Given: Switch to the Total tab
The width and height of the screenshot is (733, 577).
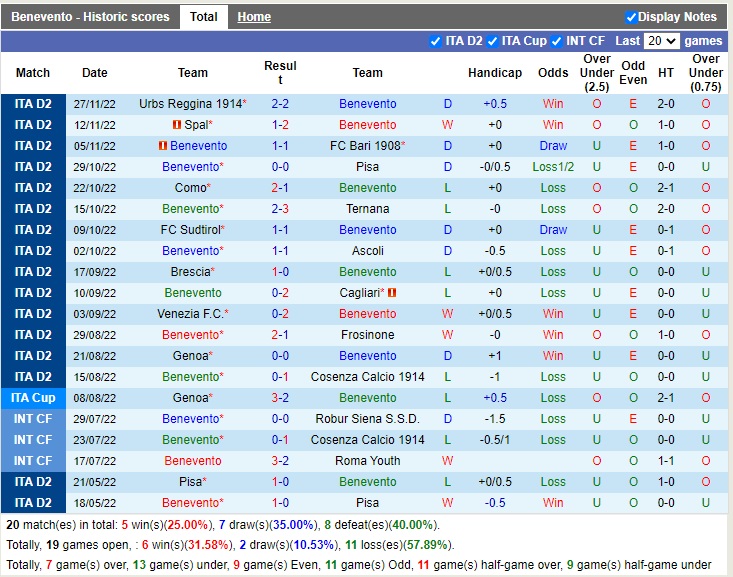Looking at the screenshot, I should pyautogui.click(x=203, y=17).
